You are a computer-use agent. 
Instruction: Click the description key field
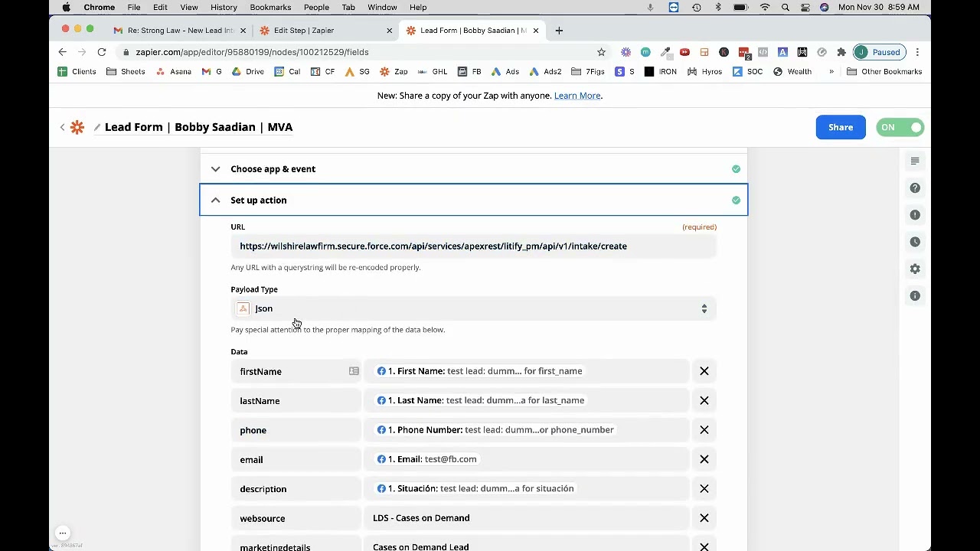tap(296, 488)
